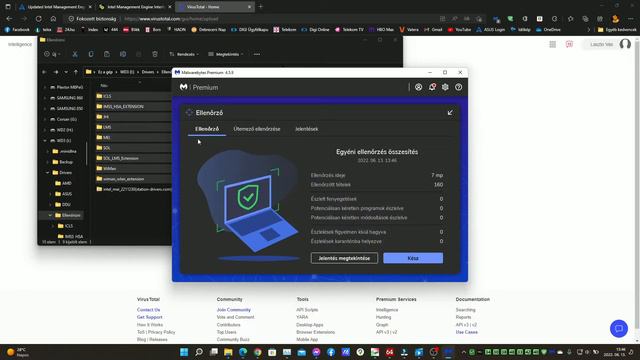Open the OneDrive bookmark
The width and height of the screenshot is (640, 360).
[548, 29]
